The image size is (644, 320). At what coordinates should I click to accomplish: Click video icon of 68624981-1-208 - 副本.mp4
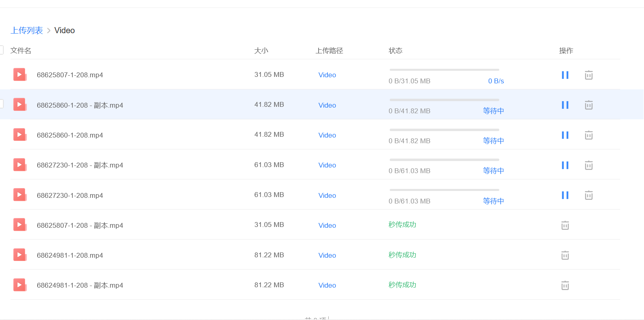[x=20, y=285]
